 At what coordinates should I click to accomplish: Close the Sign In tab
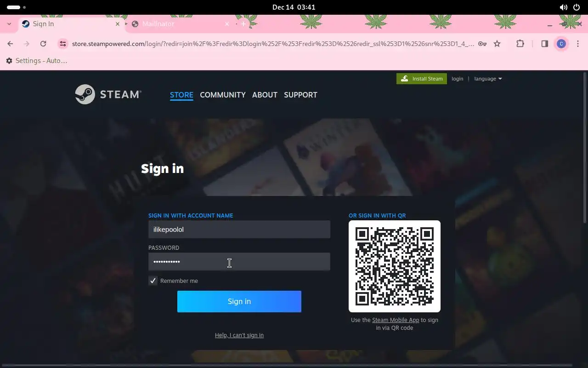(117, 24)
